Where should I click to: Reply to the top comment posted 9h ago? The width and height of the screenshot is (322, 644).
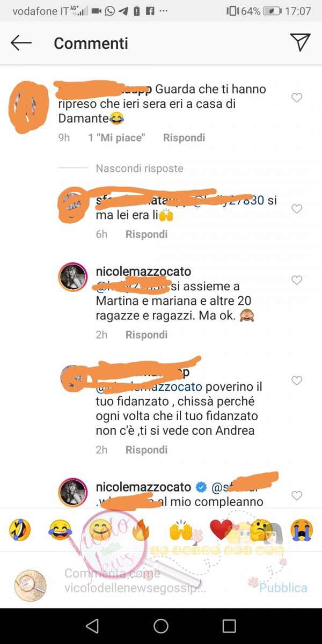point(184,138)
